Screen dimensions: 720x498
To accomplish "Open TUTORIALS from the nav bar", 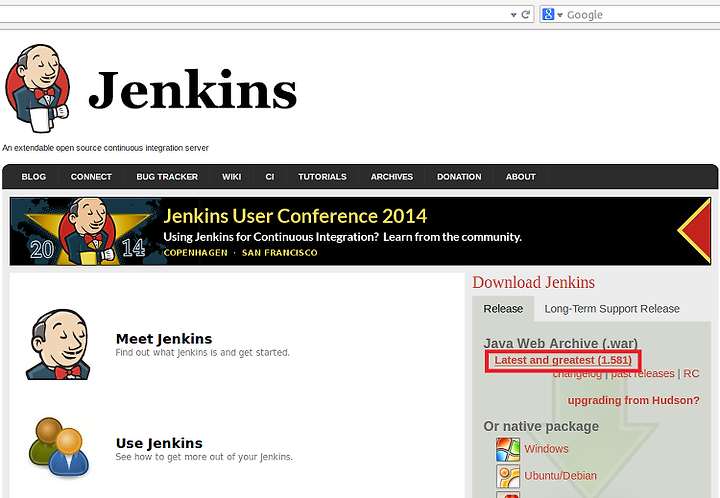I will (322, 177).
